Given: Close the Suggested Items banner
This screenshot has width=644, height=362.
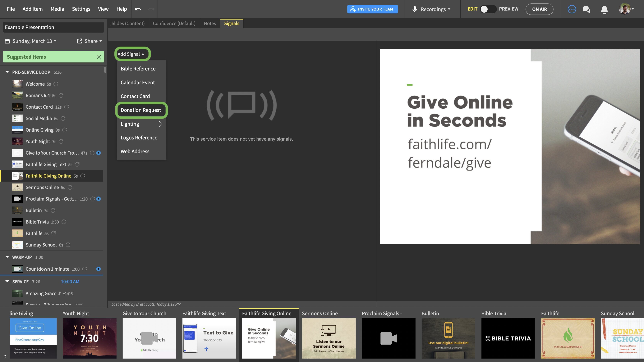Looking at the screenshot, I should pos(99,57).
